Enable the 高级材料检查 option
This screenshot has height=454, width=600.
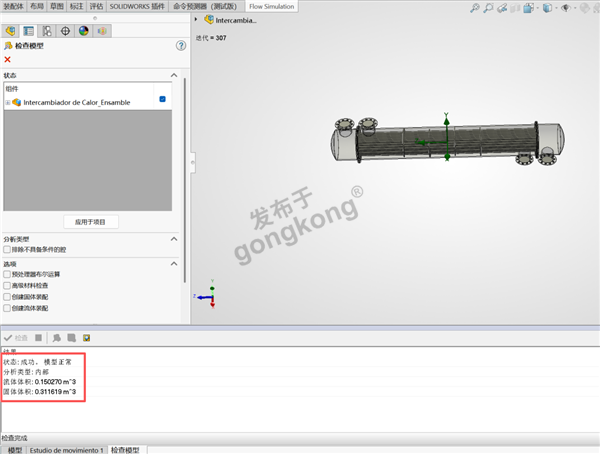[x=8, y=286]
